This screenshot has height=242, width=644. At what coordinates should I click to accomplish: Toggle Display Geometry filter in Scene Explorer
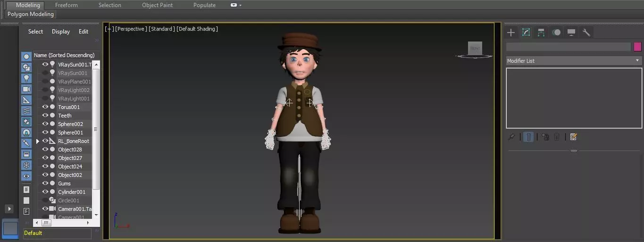pos(26,57)
